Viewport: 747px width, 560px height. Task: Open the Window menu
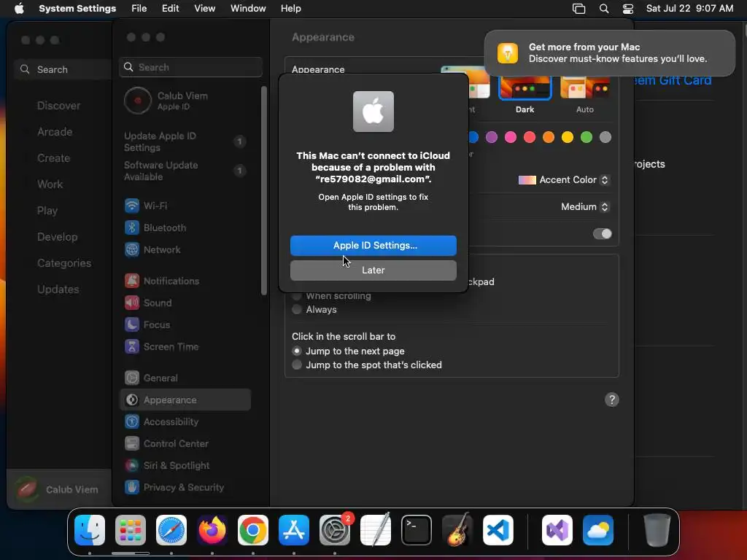[248, 9]
